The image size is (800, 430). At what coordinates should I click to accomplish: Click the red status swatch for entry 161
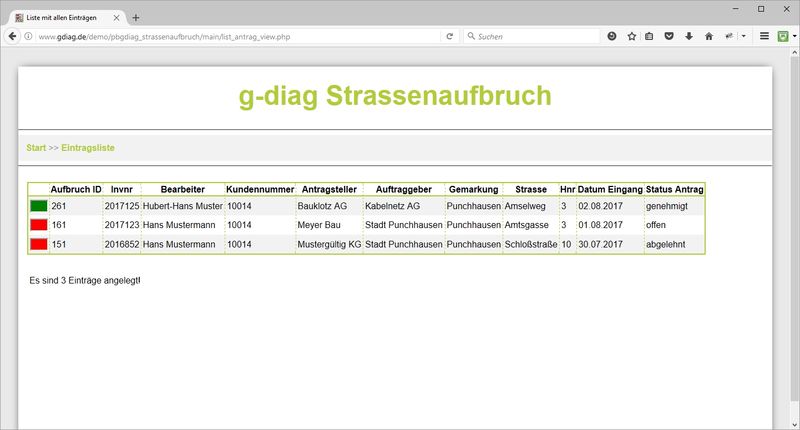pos(38,225)
